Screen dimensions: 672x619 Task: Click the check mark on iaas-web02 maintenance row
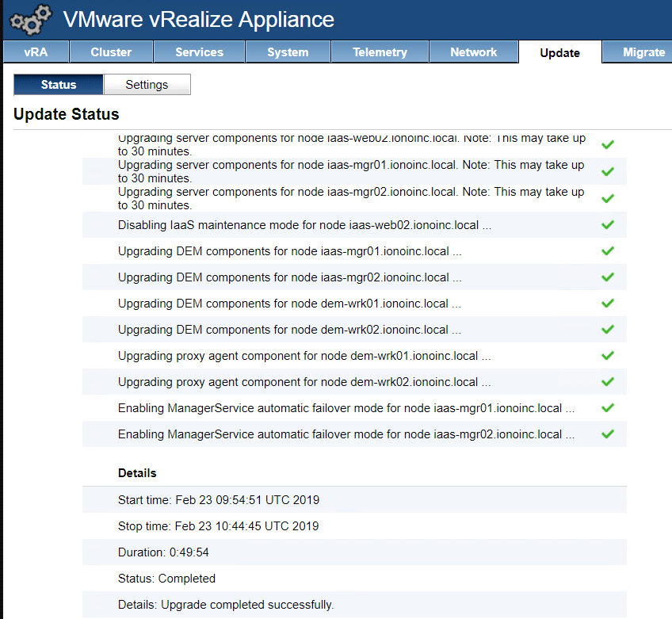click(x=608, y=224)
